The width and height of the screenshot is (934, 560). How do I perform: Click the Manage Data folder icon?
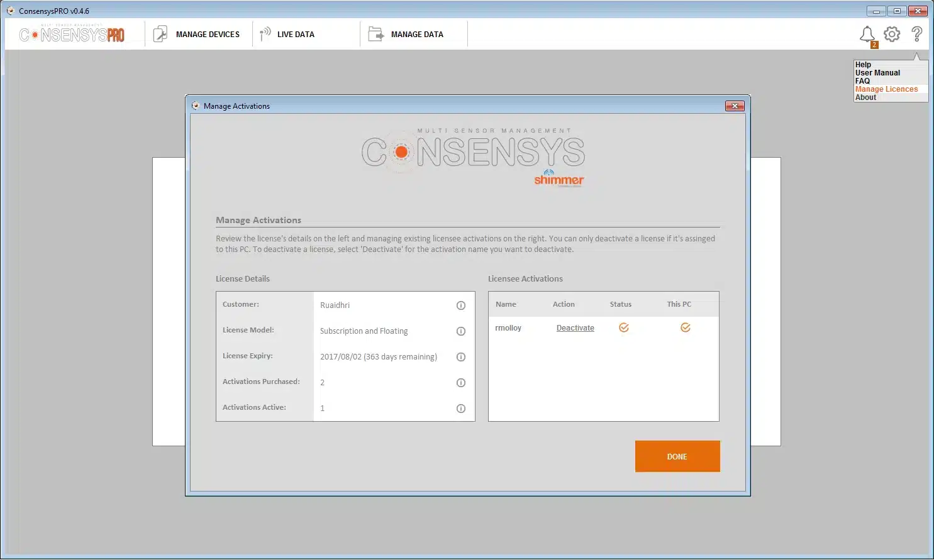375,34
